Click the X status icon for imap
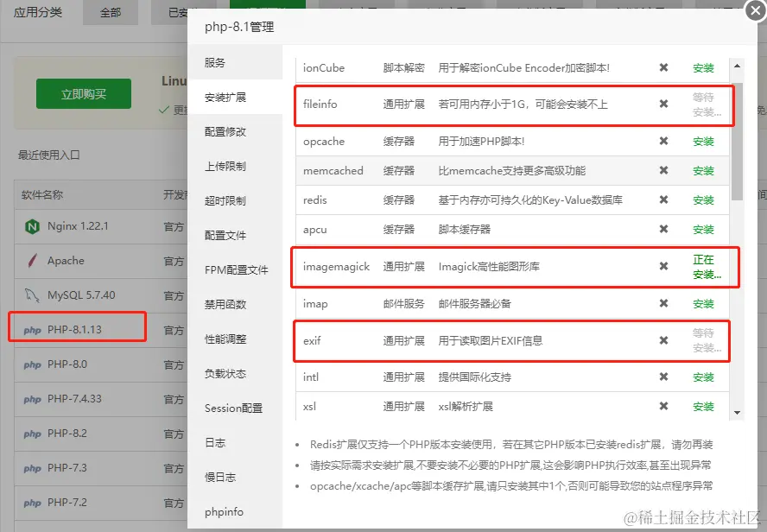This screenshot has width=767, height=532. pyautogui.click(x=663, y=303)
